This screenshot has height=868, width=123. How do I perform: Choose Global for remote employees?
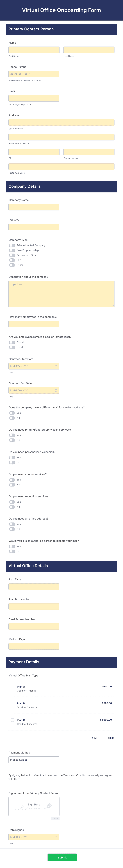pos(12,342)
